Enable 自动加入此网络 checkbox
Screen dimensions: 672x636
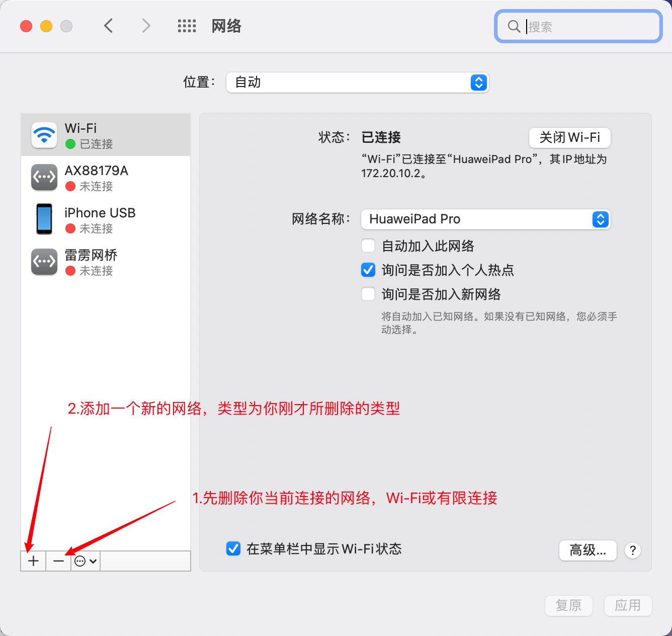pyautogui.click(x=368, y=246)
